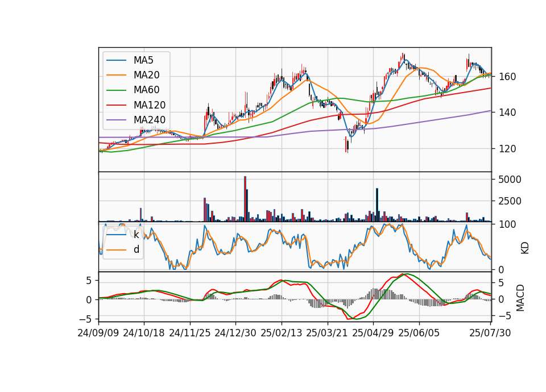Click the KD axis title
The image size is (546, 392).
pos(525,248)
